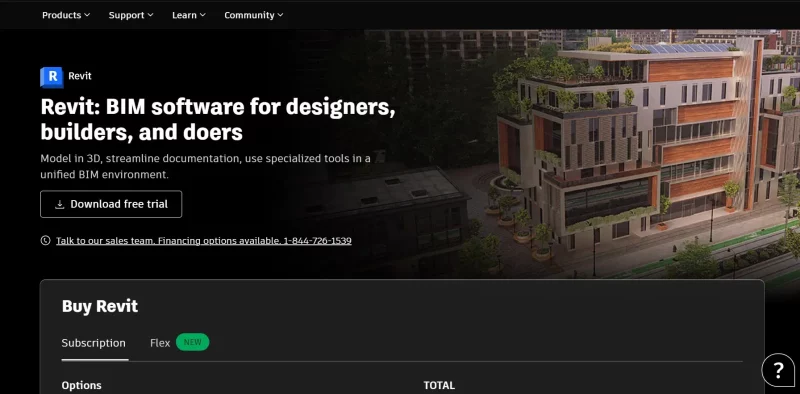Click the Download free trial button
The height and width of the screenshot is (394, 800).
(x=111, y=204)
